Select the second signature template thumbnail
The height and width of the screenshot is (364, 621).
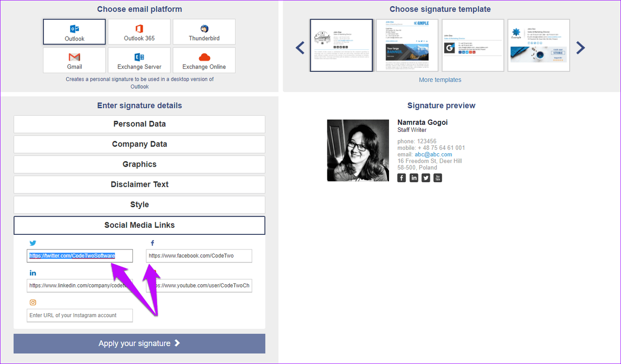click(407, 45)
